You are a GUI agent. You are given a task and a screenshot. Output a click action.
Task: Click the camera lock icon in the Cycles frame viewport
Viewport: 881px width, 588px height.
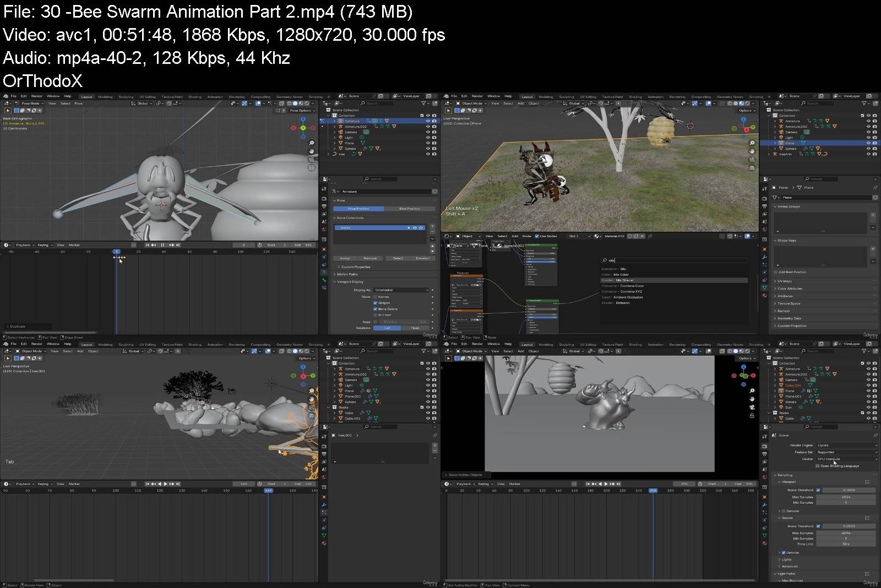(x=752, y=416)
